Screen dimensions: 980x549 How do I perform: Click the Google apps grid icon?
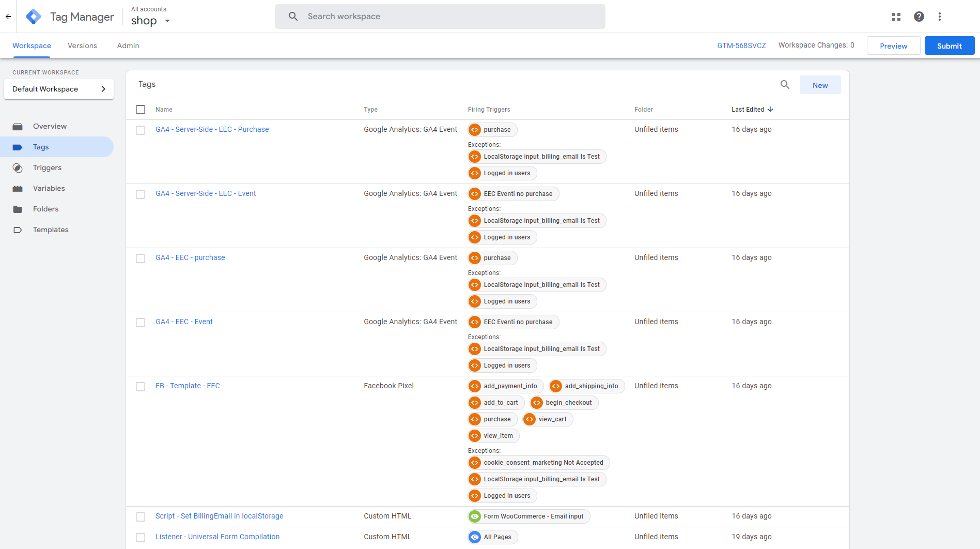(896, 17)
